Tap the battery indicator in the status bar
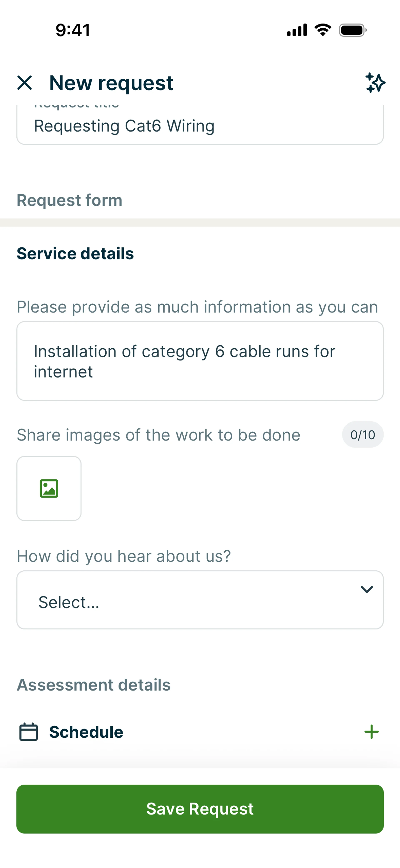 point(352,30)
